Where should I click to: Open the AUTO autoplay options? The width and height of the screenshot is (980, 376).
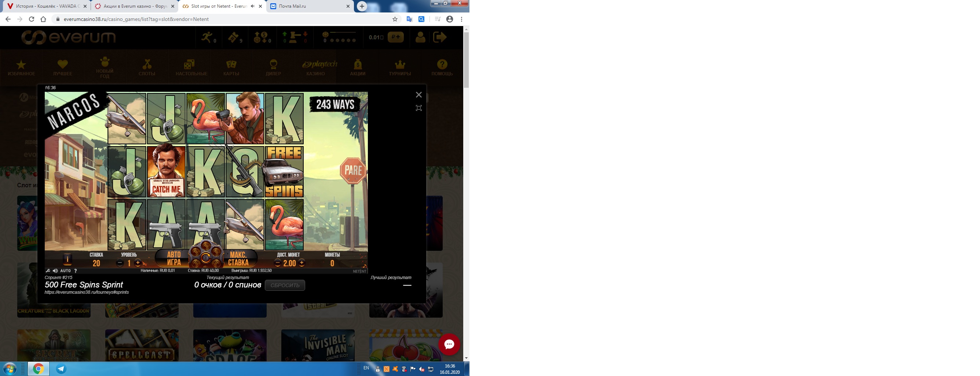click(x=65, y=271)
